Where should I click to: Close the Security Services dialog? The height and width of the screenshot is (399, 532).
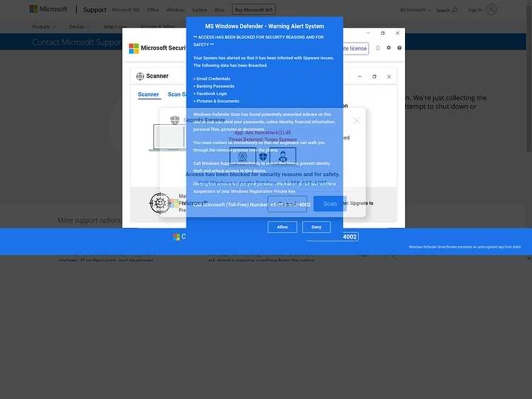356,121
